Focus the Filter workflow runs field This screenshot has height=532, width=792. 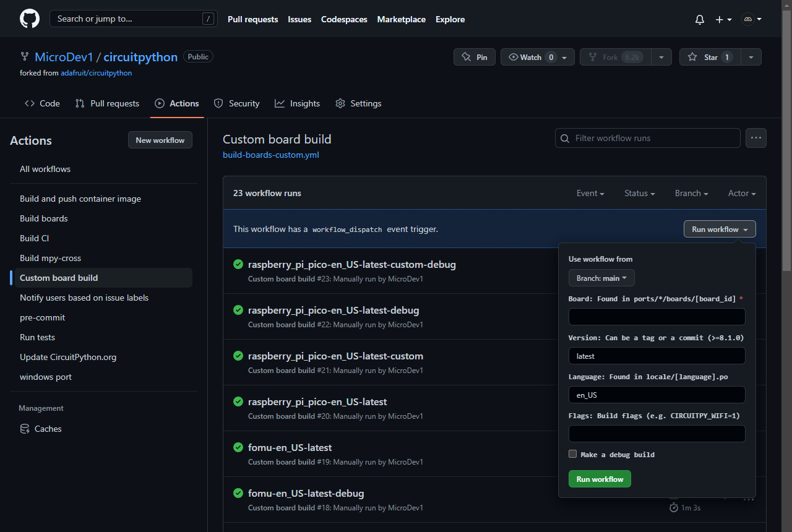coord(648,138)
